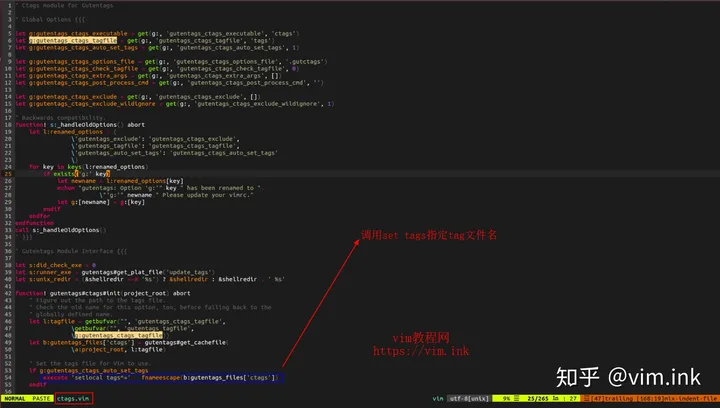720x408 pixels.
Task: Click 'Please update your vimrc.' string line 28
Action: tap(208, 195)
